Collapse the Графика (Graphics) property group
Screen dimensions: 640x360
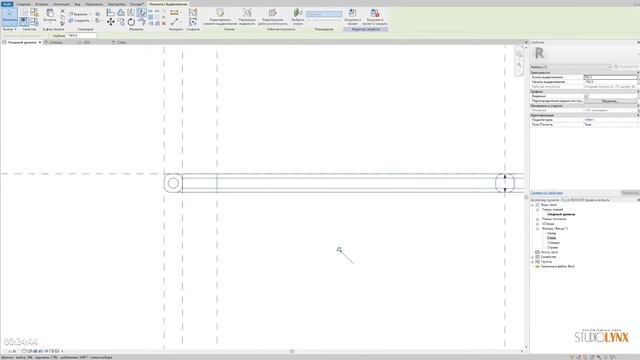tap(638, 91)
